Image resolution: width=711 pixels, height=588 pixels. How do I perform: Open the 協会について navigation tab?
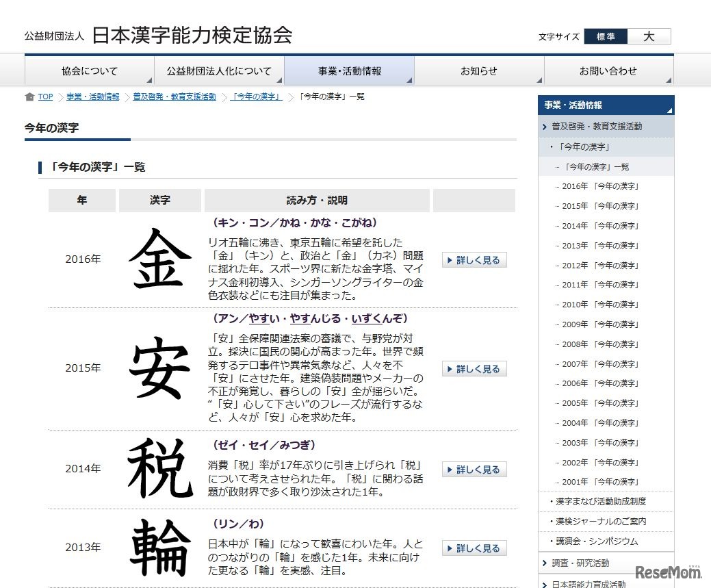[x=90, y=71]
